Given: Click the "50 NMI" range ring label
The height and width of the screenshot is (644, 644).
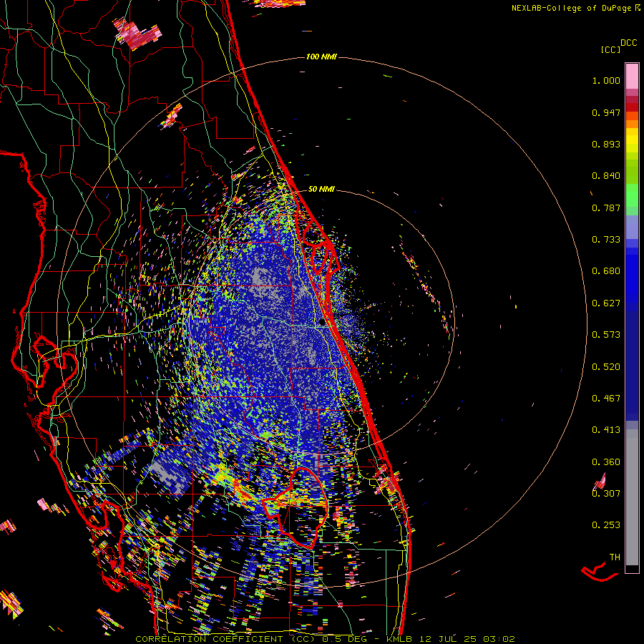Looking at the screenshot, I should (321, 189).
